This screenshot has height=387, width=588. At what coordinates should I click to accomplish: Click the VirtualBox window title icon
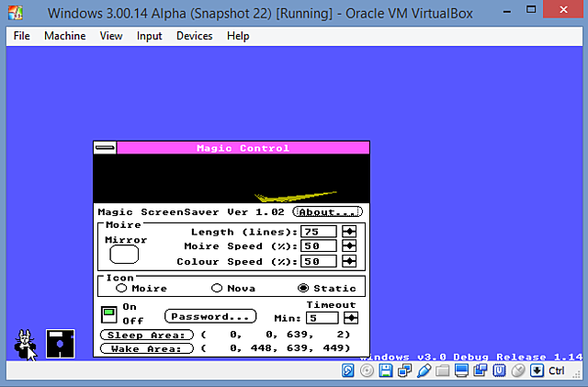(16, 13)
